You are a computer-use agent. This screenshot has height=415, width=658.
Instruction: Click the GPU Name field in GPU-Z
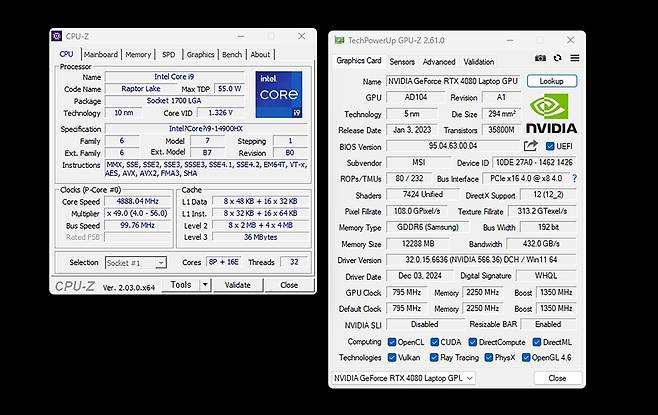click(x=453, y=81)
